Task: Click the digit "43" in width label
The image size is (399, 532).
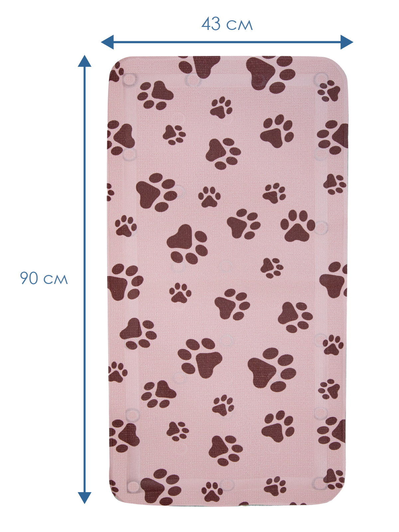Action: pos(211,24)
